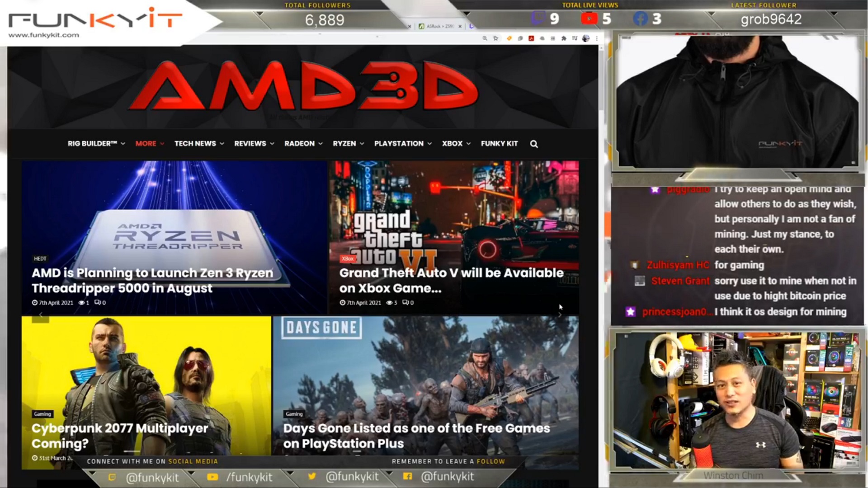Click the HEDT category tag

(x=40, y=258)
